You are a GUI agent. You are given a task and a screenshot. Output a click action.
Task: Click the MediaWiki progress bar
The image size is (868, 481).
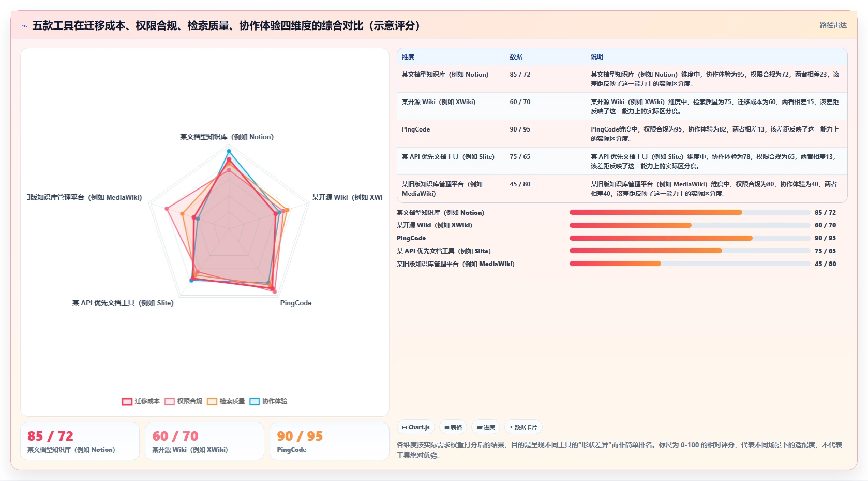click(690, 264)
